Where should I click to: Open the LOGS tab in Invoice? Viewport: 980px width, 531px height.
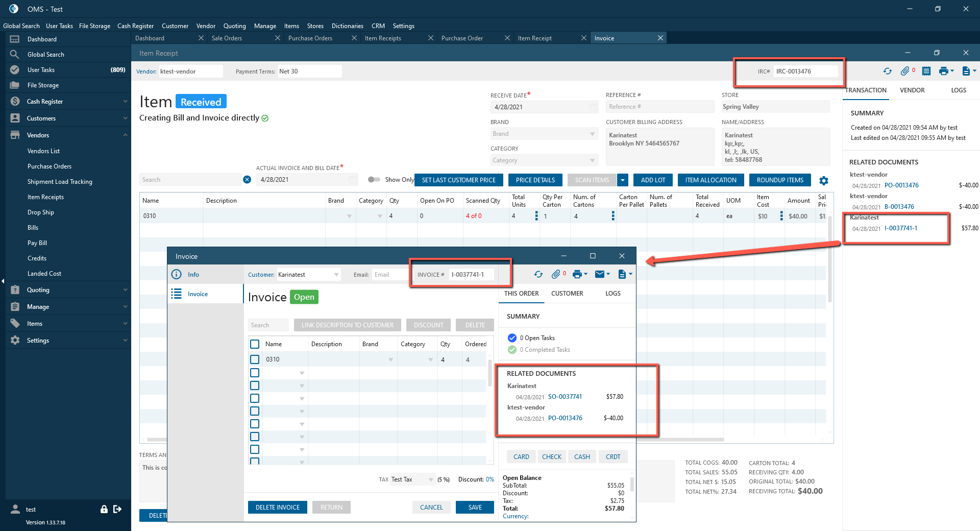pyautogui.click(x=613, y=294)
